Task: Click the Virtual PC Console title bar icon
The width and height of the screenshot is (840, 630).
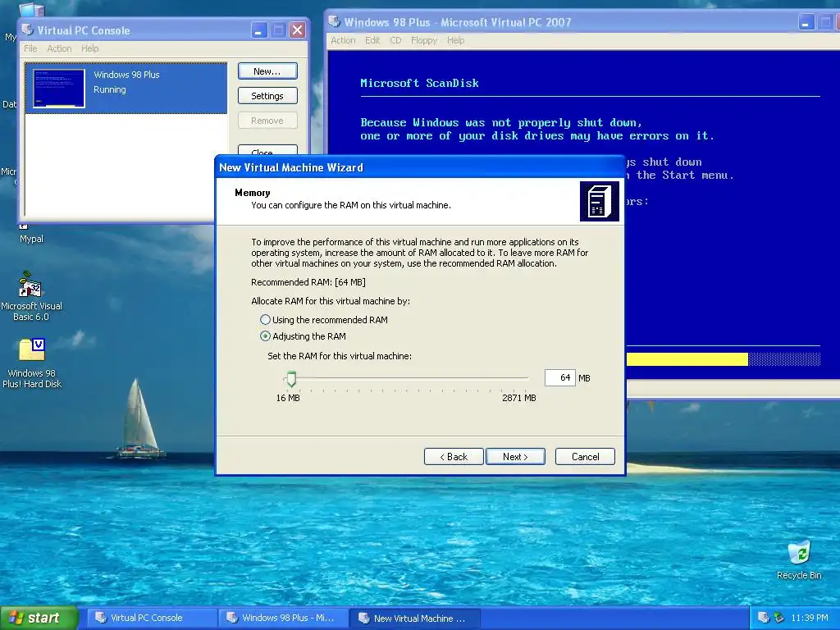Action: (x=27, y=30)
